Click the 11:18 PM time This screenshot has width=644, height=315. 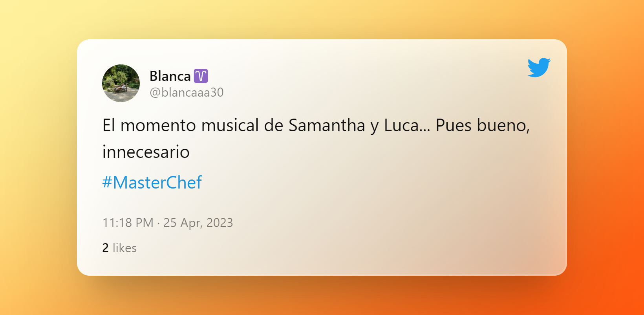(x=128, y=223)
